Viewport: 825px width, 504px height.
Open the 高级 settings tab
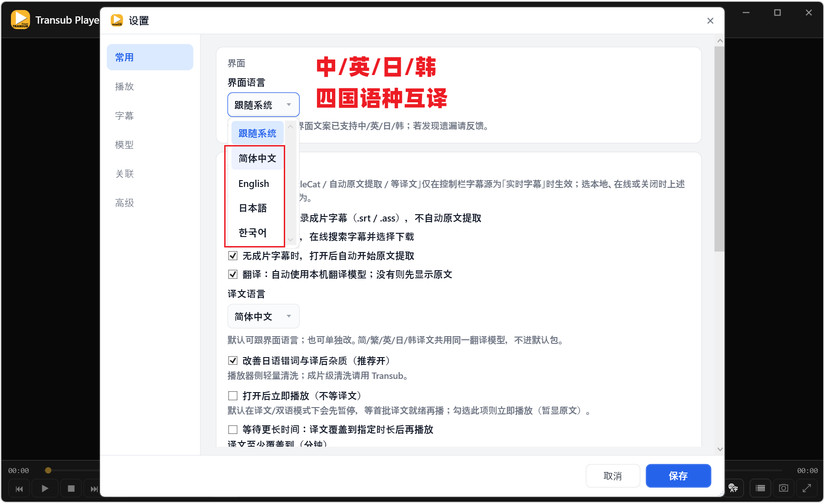(150, 203)
